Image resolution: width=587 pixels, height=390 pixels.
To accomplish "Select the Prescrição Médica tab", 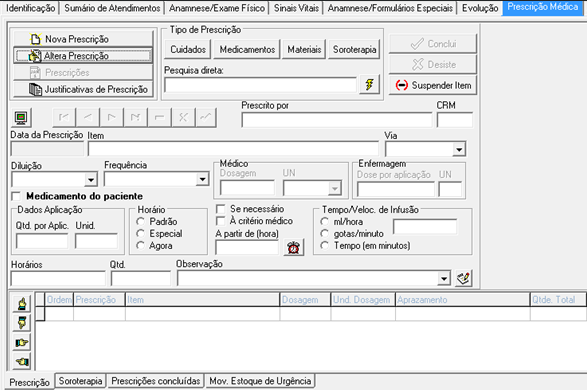I will (542, 7).
